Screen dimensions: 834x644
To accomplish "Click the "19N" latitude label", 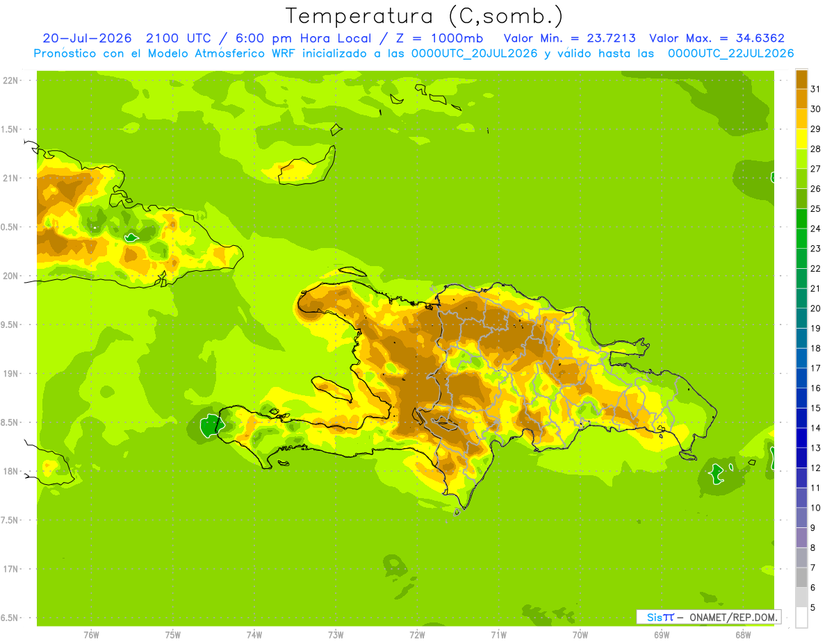I will coord(11,373).
